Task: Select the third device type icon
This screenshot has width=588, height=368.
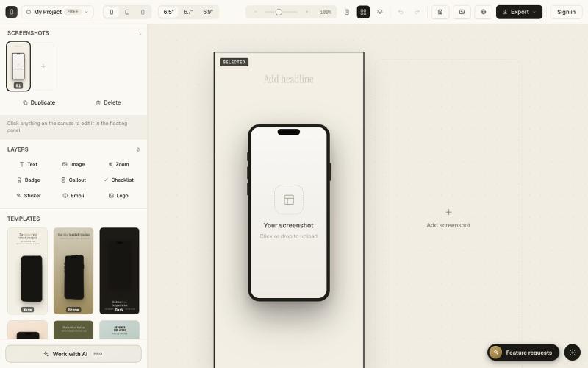Action: (143, 12)
